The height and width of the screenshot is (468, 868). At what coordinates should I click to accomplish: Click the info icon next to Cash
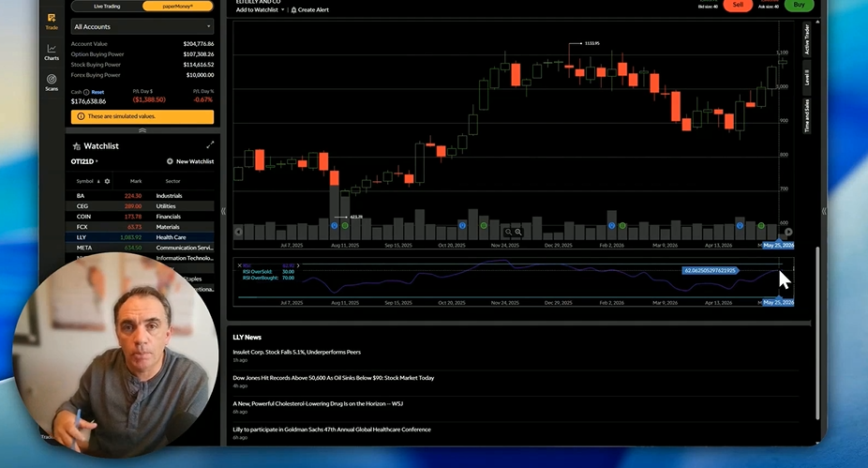86,93
